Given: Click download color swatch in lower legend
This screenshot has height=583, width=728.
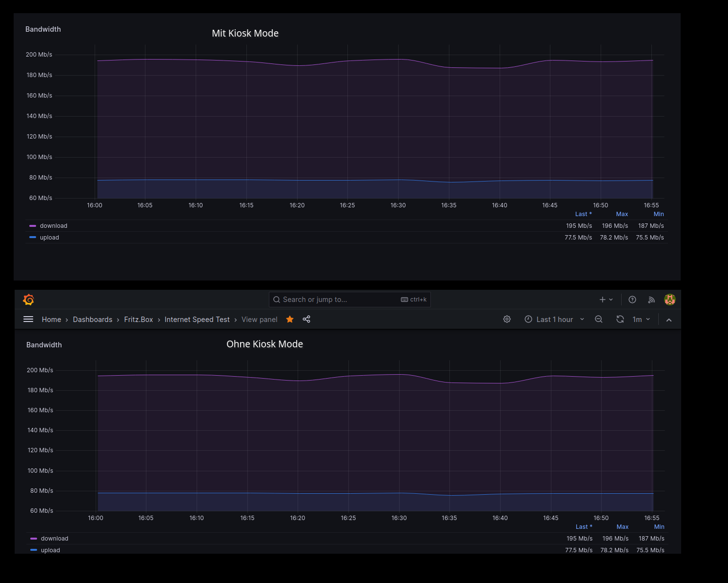Looking at the screenshot, I should 34,539.
